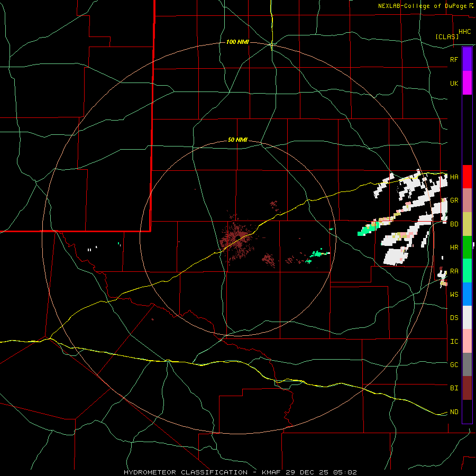This screenshot has height=476, width=476.
Task: Click the HA legend label
Action: coord(454,177)
